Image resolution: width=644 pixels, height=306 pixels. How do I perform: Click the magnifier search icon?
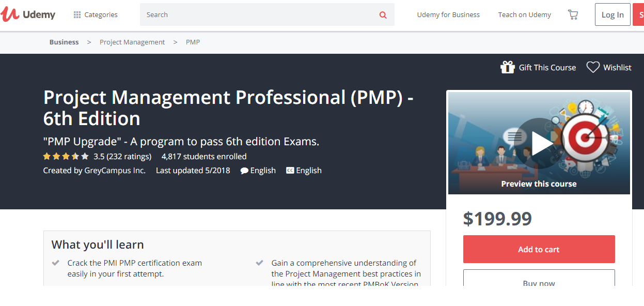[383, 15]
